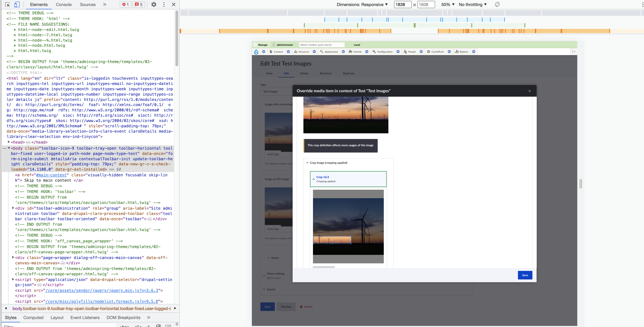Click the blue Save button in dialog

525,275
